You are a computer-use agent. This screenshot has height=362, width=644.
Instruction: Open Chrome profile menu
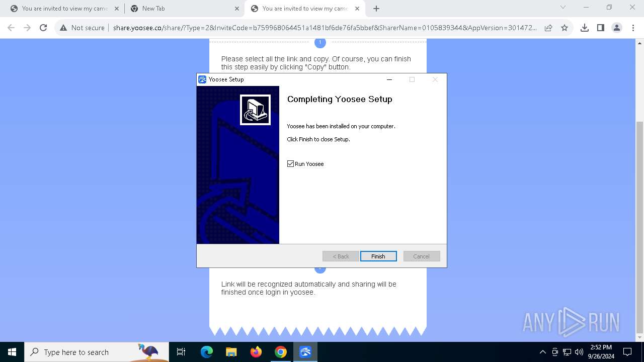pyautogui.click(x=617, y=28)
